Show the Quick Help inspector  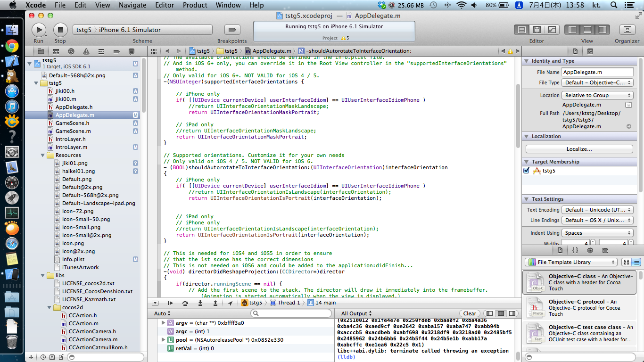click(591, 51)
